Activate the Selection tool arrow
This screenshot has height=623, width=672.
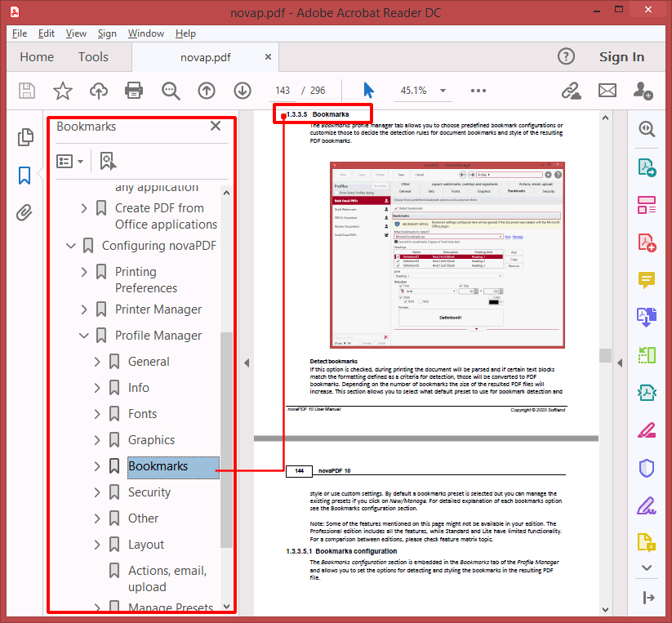368,90
